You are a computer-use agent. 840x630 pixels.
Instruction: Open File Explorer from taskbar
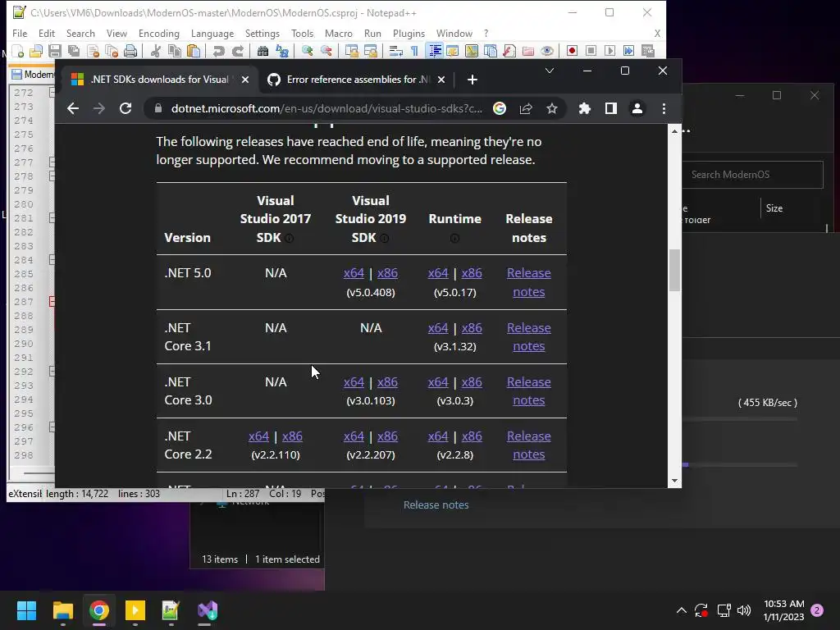[x=62, y=610]
